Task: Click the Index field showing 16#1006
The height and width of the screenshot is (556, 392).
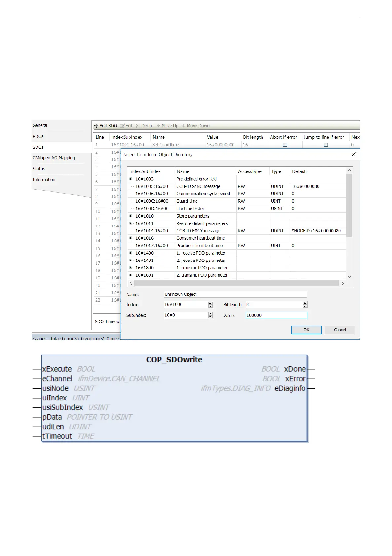Action: 186,305
